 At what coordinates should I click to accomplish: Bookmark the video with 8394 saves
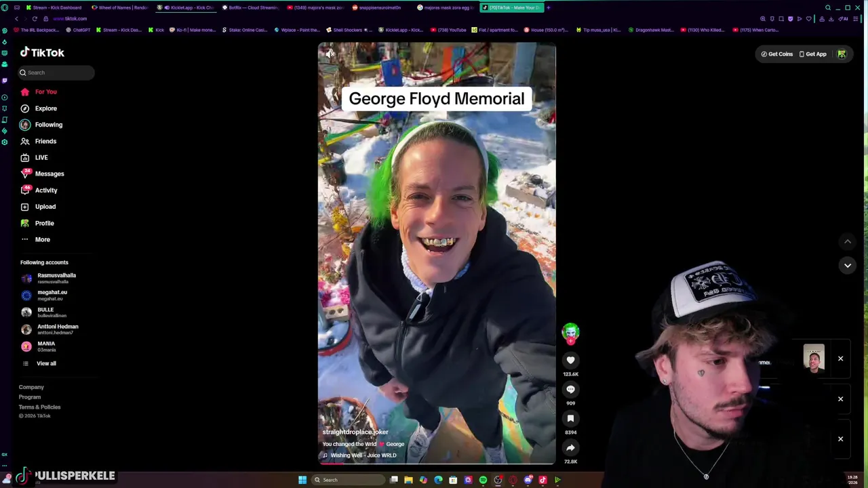[570, 419]
